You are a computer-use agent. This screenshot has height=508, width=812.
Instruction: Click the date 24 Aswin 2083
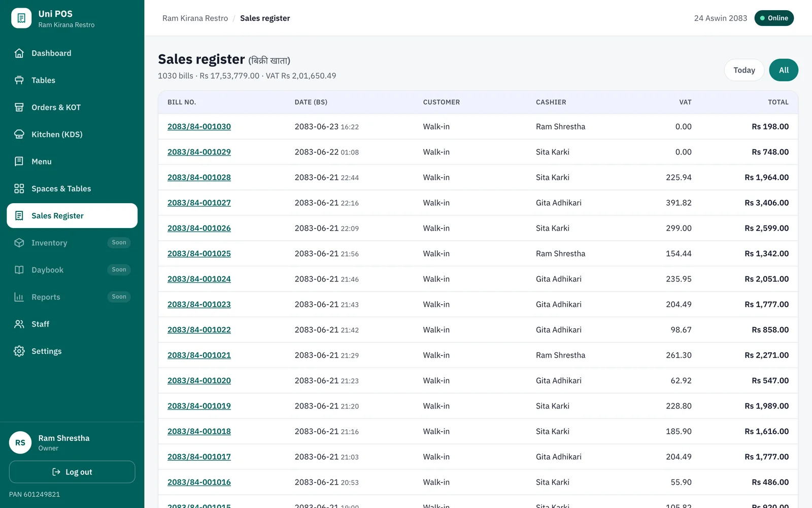721,18
